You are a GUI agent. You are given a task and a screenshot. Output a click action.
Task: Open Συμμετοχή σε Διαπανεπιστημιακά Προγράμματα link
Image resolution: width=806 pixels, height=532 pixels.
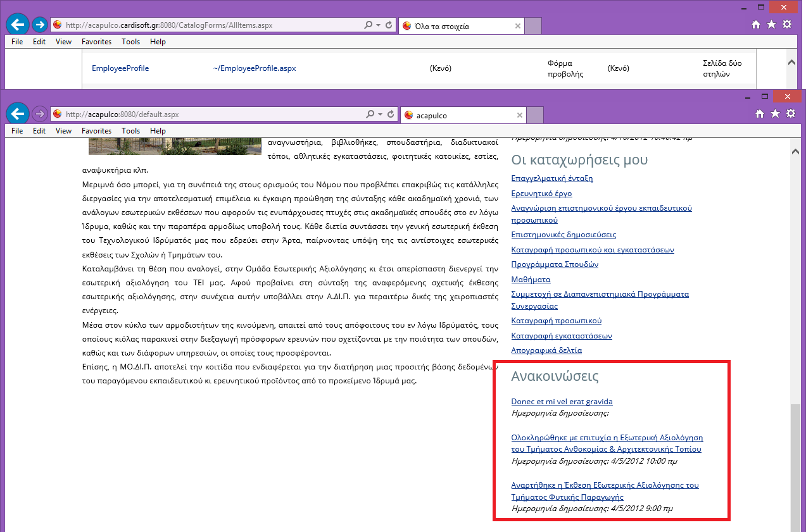tap(600, 300)
